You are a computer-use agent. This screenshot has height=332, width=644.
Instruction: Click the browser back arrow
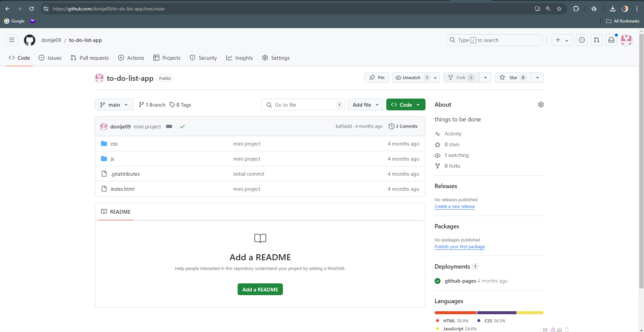pos(7,9)
